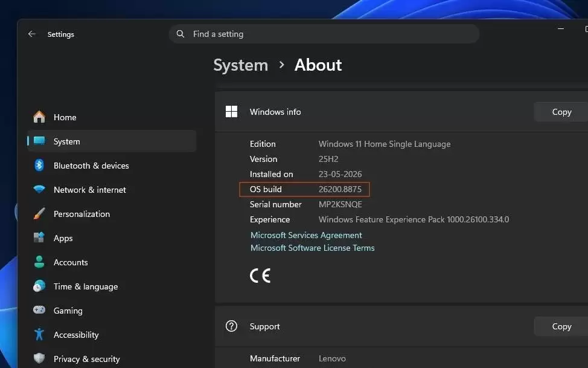
Task: Open Gaming settings
Action: pyautogui.click(x=112, y=310)
